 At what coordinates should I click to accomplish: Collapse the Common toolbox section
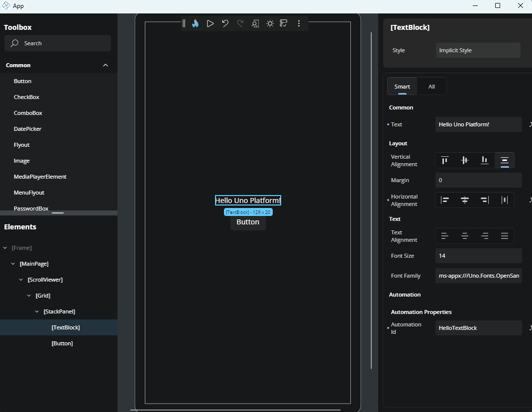point(106,65)
